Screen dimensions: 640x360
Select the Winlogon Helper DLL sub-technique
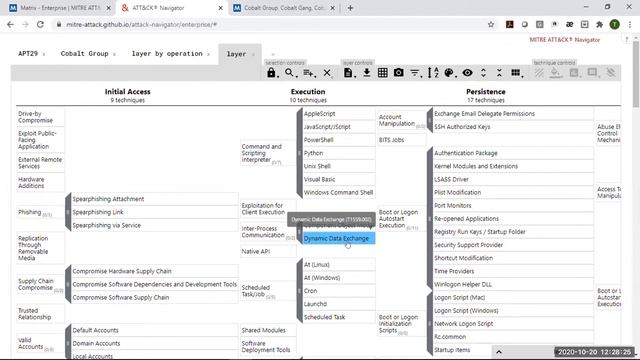[513, 284]
